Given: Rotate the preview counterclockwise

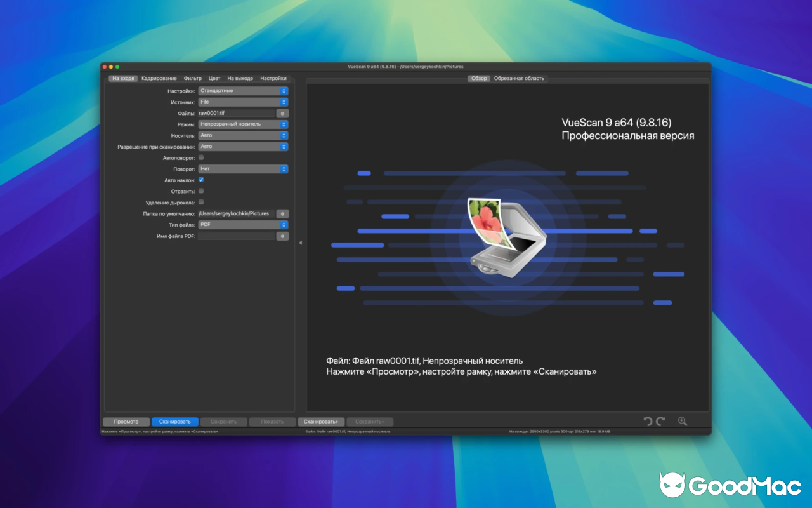Looking at the screenshot, I should (648, 421).
